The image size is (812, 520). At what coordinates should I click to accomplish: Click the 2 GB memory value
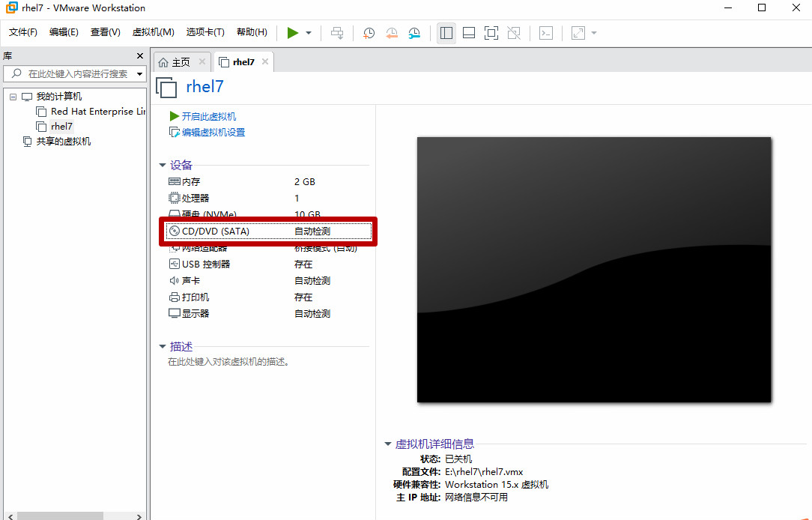[304, 182]
